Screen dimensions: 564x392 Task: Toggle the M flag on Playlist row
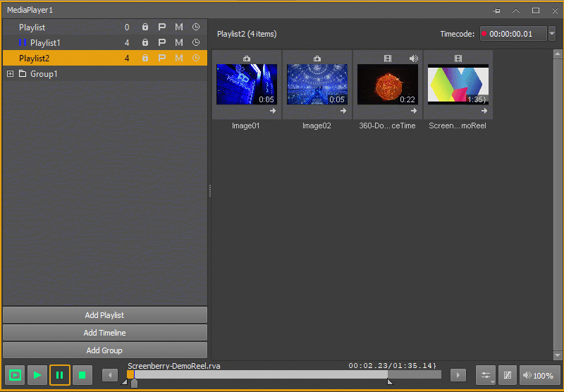click(179, 27)
